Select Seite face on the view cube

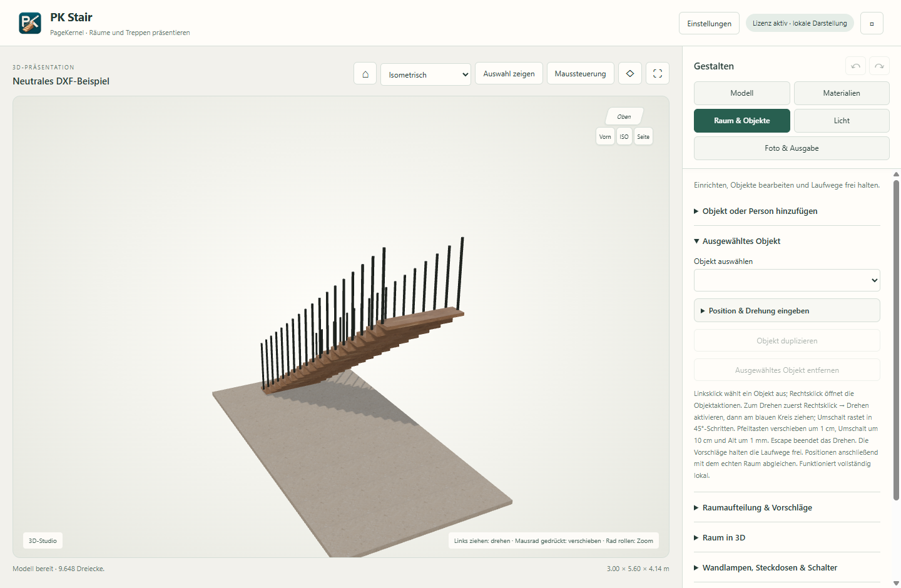643,136
